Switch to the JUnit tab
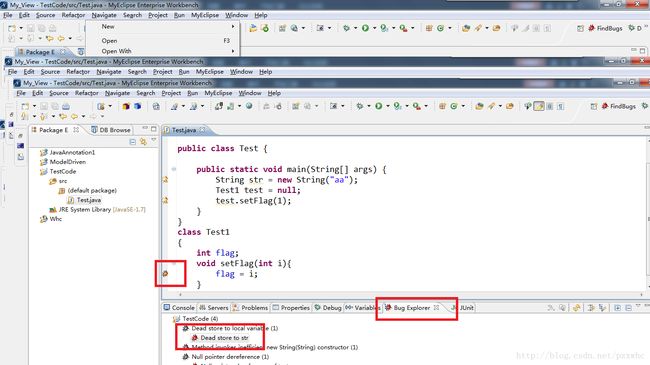 point(463,308)
